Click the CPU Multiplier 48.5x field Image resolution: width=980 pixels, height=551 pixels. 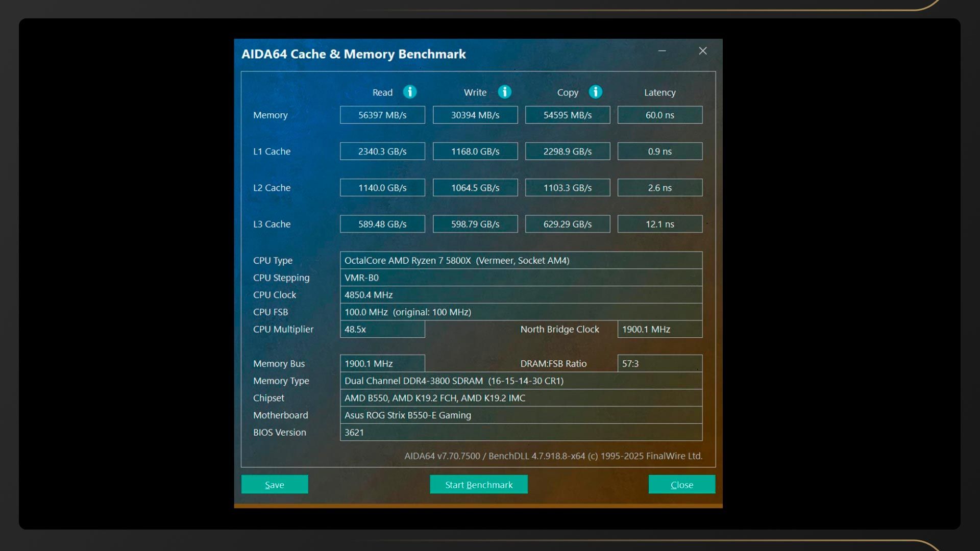(382, 330)
